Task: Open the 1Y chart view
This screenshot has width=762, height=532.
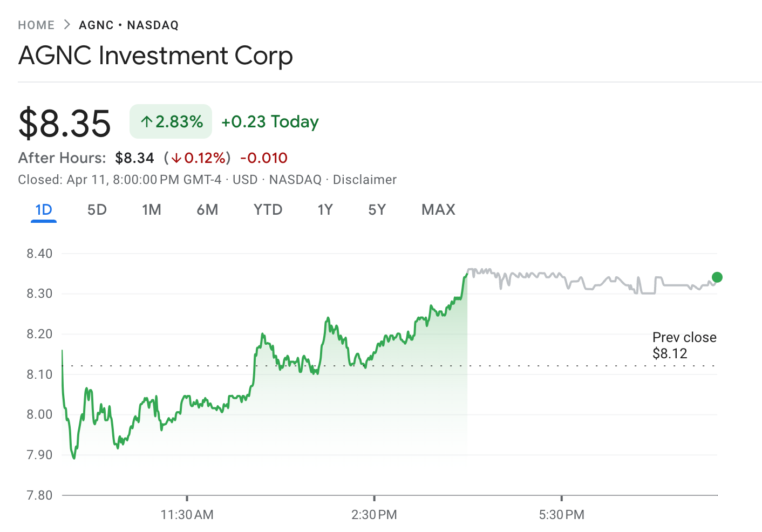Action: coord(325,209)
